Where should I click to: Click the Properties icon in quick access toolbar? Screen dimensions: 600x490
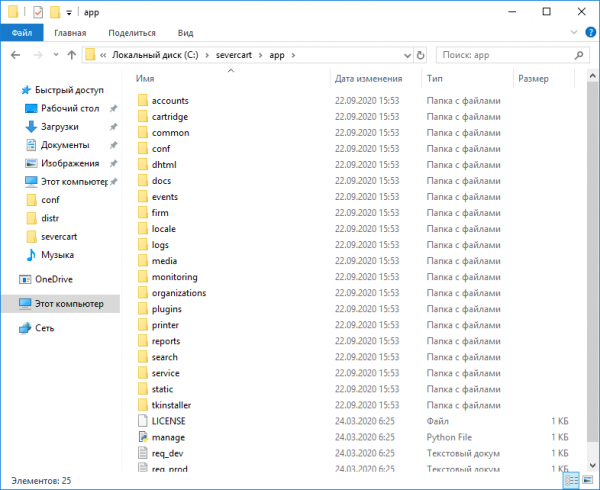coord(38,12)
